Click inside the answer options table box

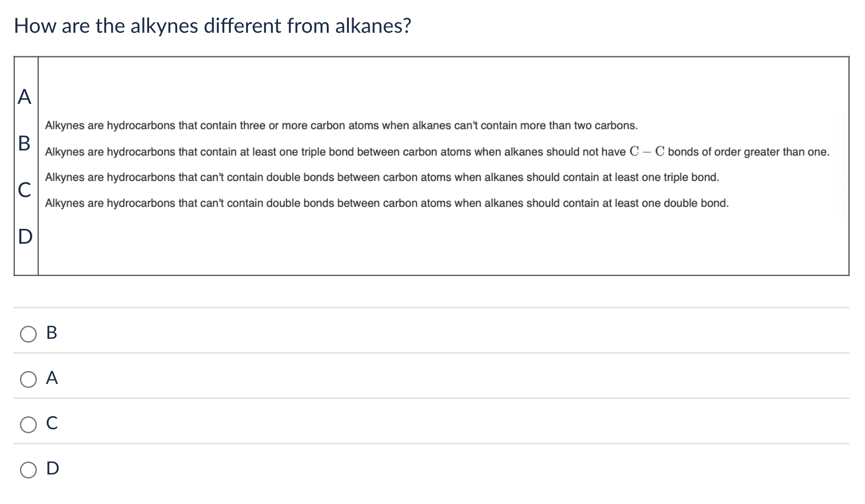point(429,164)
